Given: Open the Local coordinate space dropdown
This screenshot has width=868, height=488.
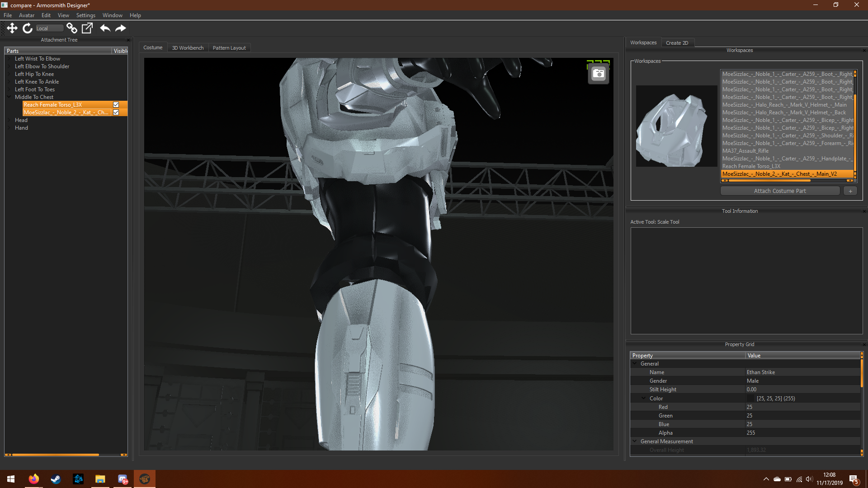Looking at the screenshot, I should (x=49, y=28).
